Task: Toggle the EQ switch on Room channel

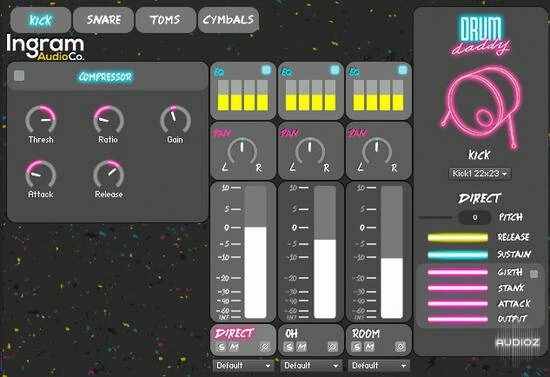Action: click(x=403, y=70)
